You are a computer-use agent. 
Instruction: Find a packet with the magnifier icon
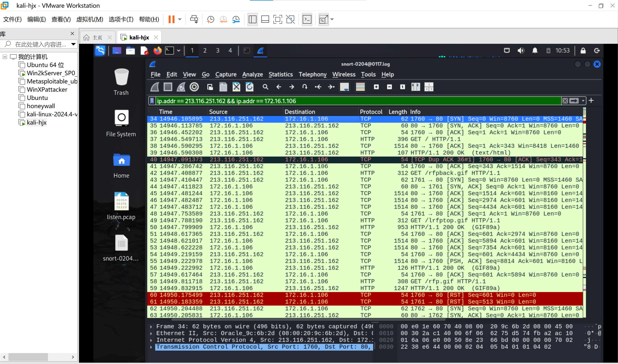(265, 87)
